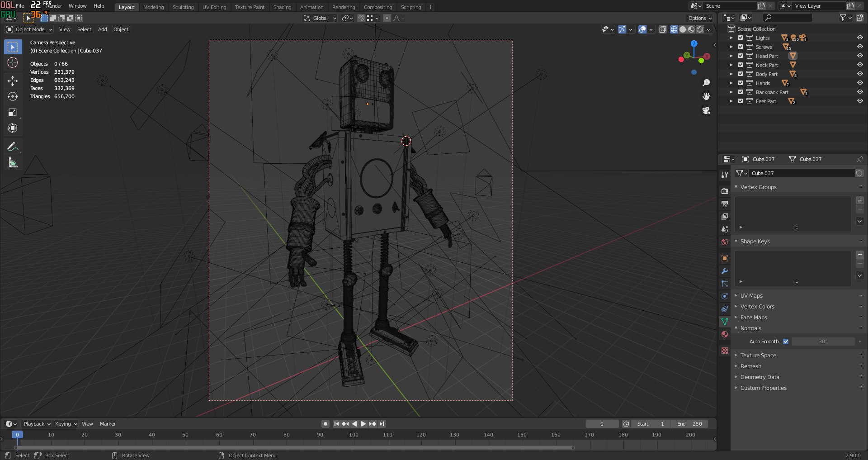This screenshot has width=868, height=460.
Task: Expand the Geometry Data panel
Action: coord(759,377)
